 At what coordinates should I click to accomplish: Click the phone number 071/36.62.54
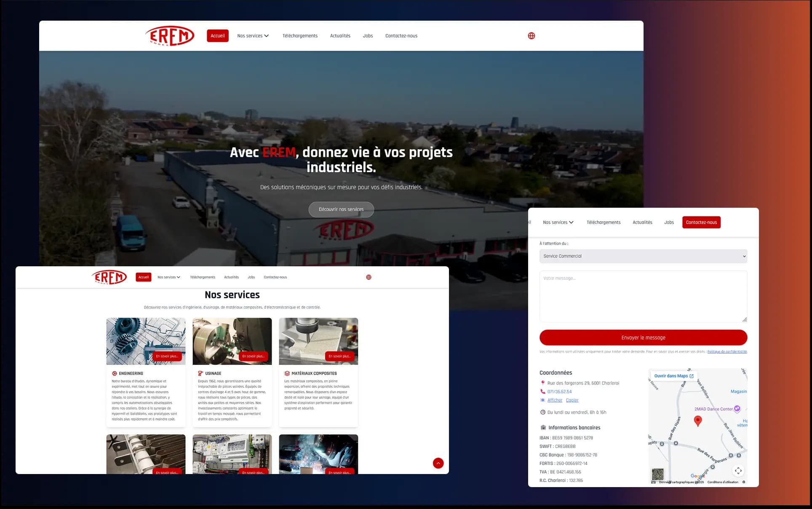pos(559,392)
